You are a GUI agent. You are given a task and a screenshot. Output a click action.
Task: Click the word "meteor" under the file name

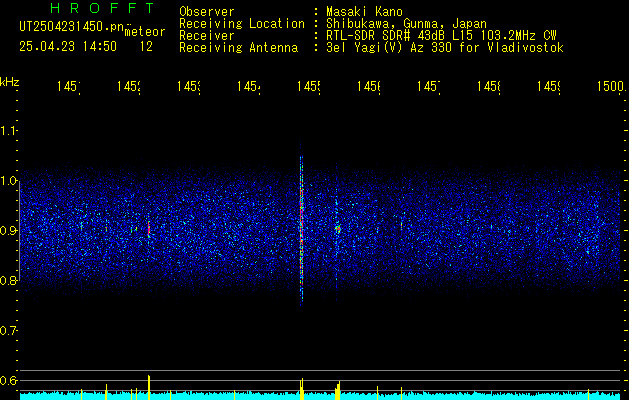pyautogui.click(x=145, y=32)
